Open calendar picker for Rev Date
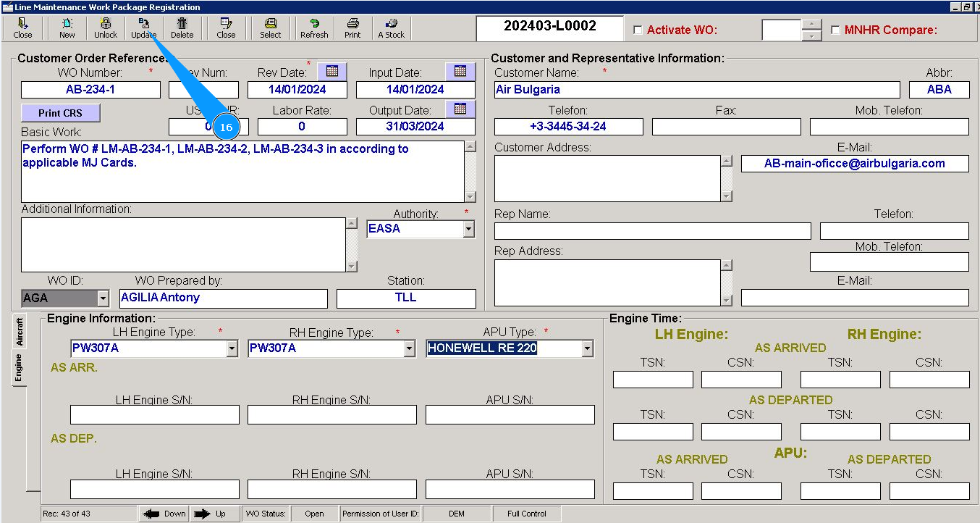This screenshot has height=523, width=980. tap(332, 71)
